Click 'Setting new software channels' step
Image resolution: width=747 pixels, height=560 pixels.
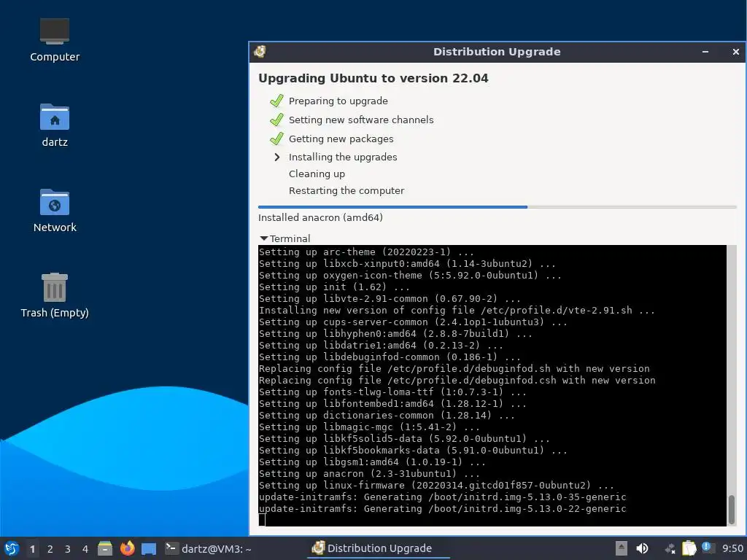(361, 120)
